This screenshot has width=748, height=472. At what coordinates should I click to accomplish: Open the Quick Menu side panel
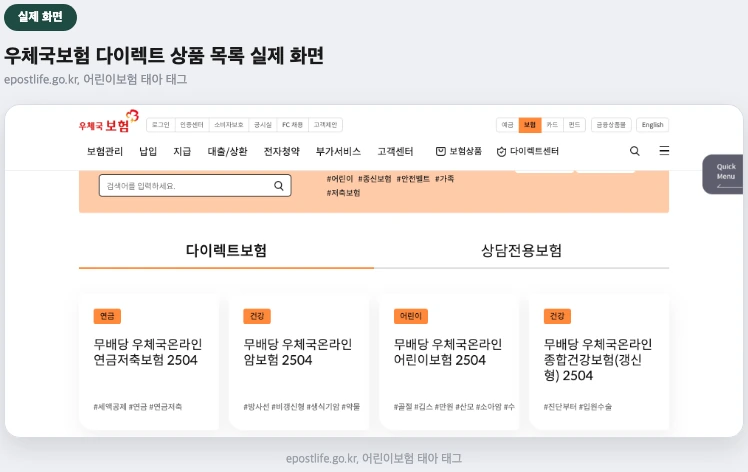pos(724,174)
